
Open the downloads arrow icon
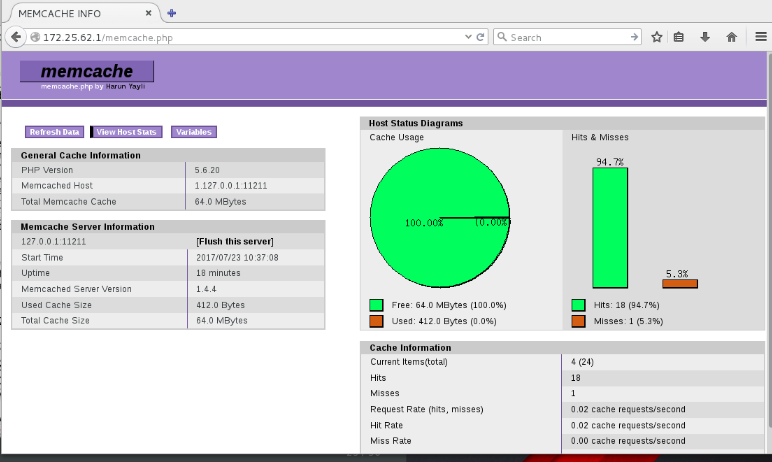705,37
